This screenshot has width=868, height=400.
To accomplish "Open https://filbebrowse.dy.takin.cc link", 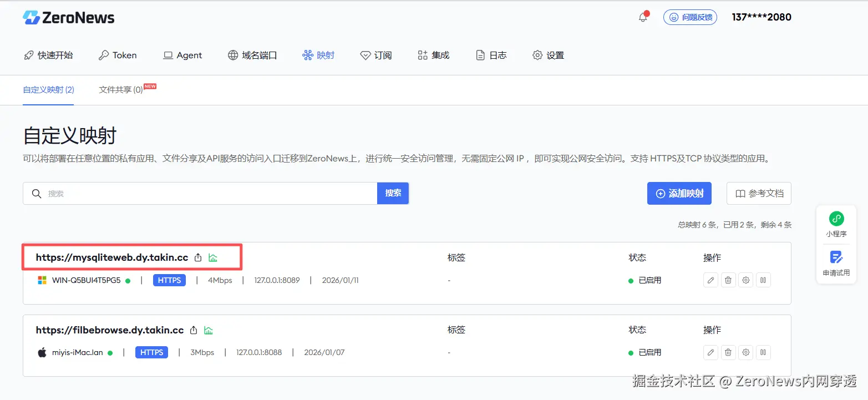I will (110, 330).
